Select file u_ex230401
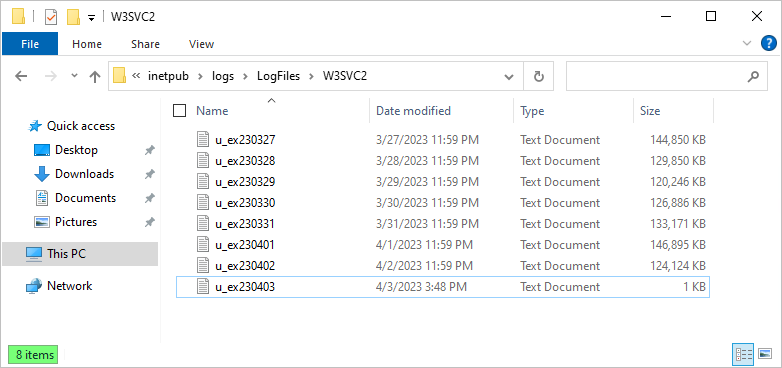This screenshot has width=782, height=368. click(x=245, y=245)
